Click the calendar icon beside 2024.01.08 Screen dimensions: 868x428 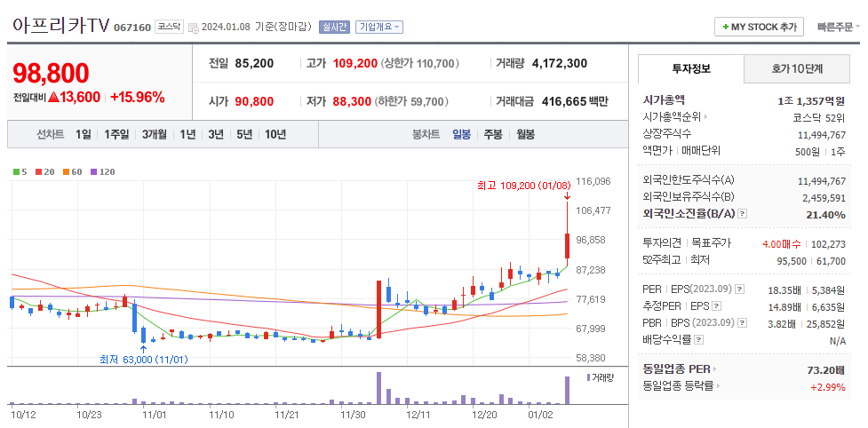(x=193, y=28)
